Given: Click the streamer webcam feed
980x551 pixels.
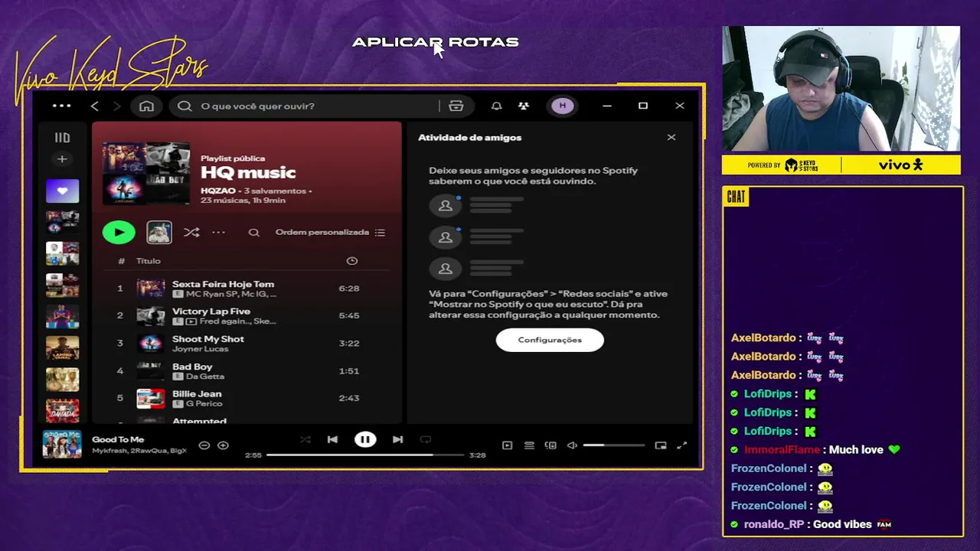Looking at the screenshot, I should pyautogui.click(x=841, y=89).
